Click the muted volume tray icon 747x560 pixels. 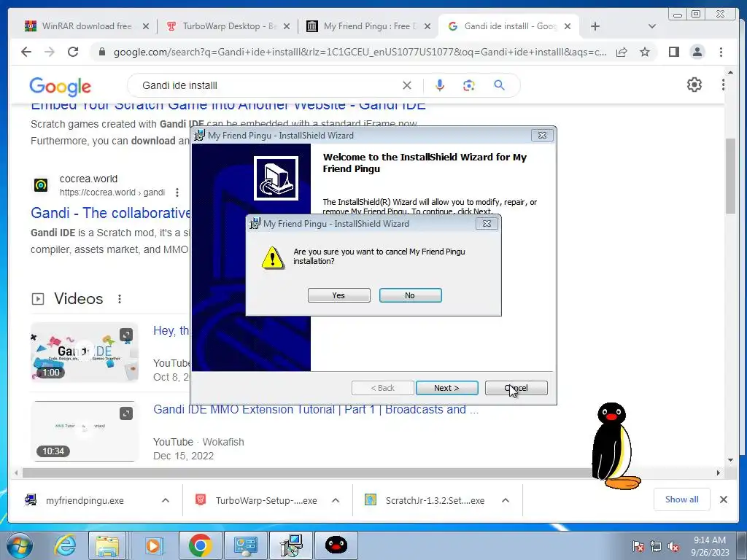click(x=673, y=546)
